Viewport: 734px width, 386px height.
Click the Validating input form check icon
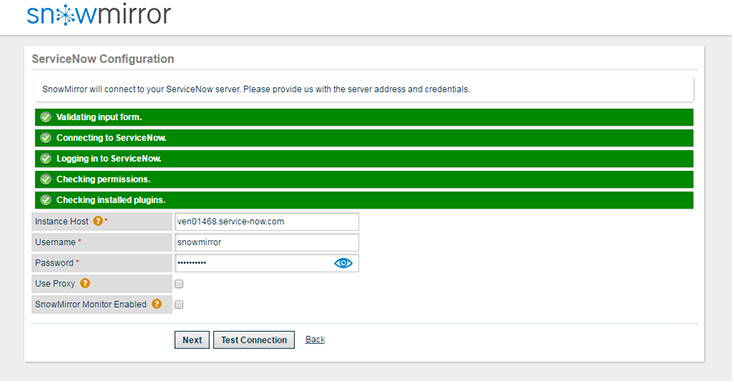click(45, 117)
